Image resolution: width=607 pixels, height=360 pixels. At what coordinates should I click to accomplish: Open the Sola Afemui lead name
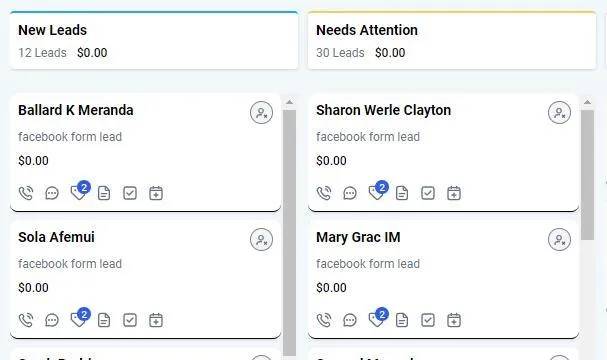[57, 237]
